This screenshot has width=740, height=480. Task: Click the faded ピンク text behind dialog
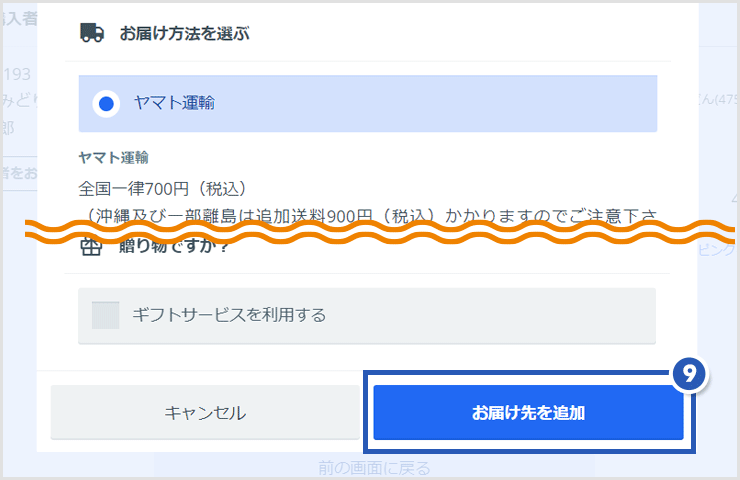tap(716, 250)
